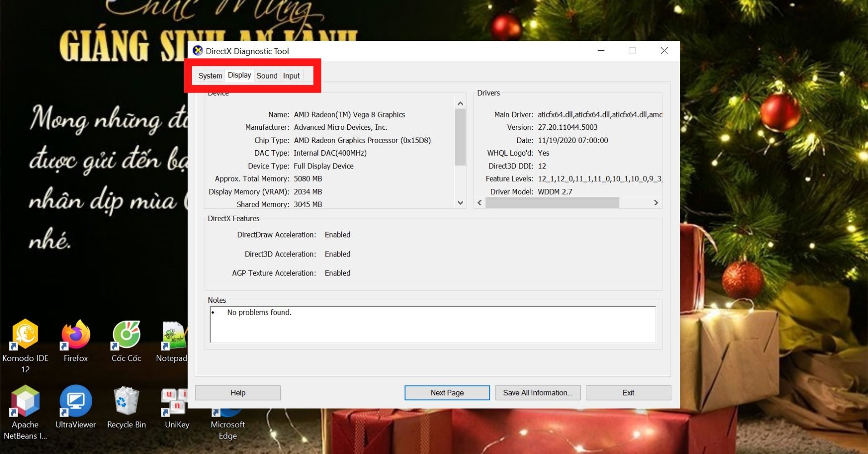The image size is (868, 454).
Task: Open the Input tab
Action: click(x=291, y=76)
